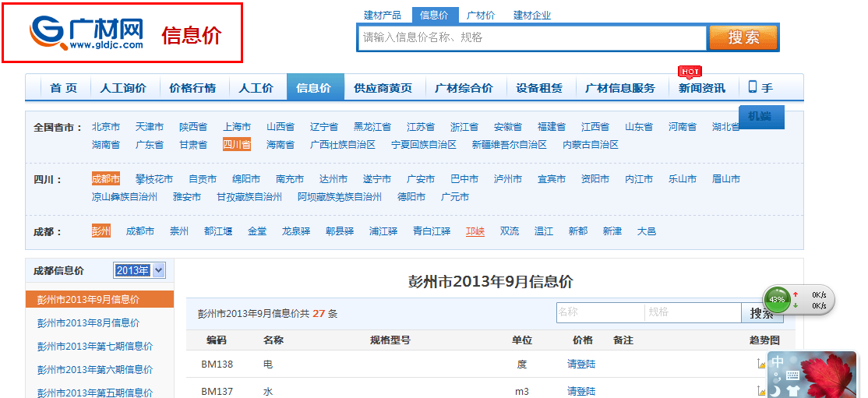Open 首页 in the navigation bar
Image resolution: width=868 pixels, height=398 pixels.
coord(64,87)
